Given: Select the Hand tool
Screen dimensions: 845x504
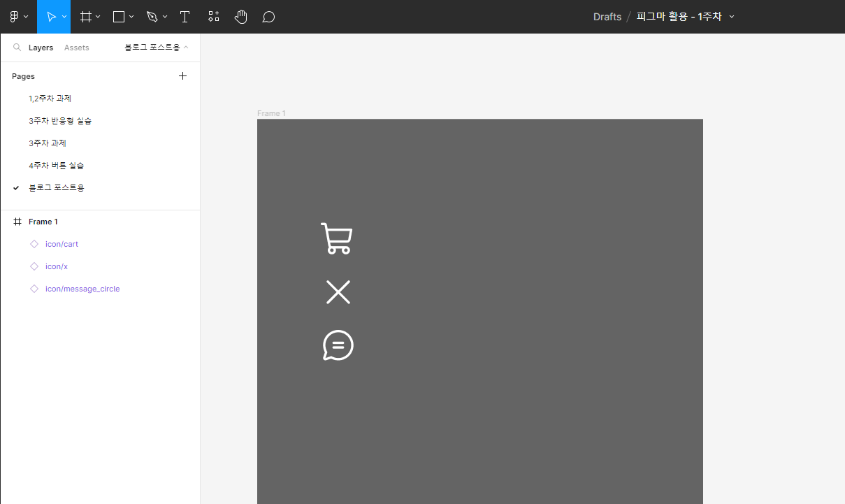Looking at the screenshot, I should (x=241, y=17).
